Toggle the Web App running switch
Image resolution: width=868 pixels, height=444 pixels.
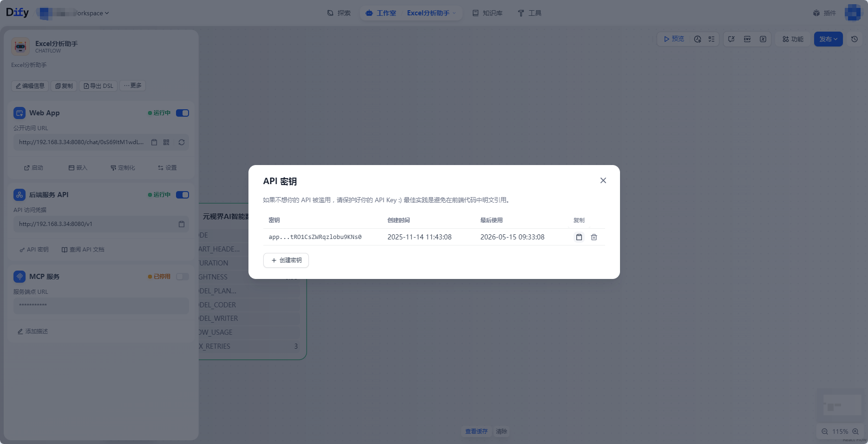pos(183,113)
